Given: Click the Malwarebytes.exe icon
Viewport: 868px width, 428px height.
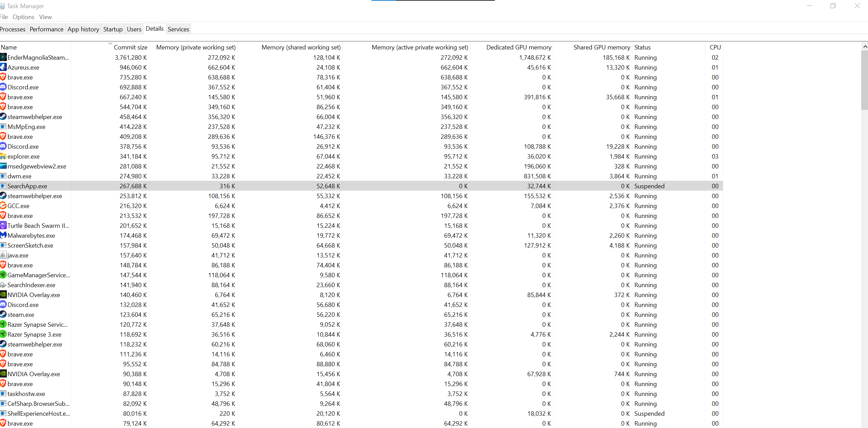Looking at the screenshot, I should (x=3, y=235).
